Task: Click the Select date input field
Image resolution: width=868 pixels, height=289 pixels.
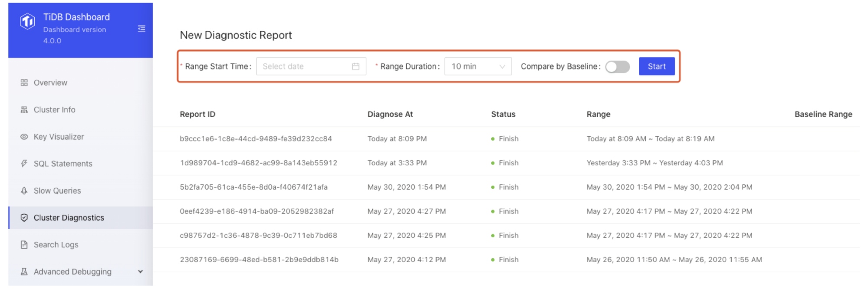Action: [x=311, y=66]
